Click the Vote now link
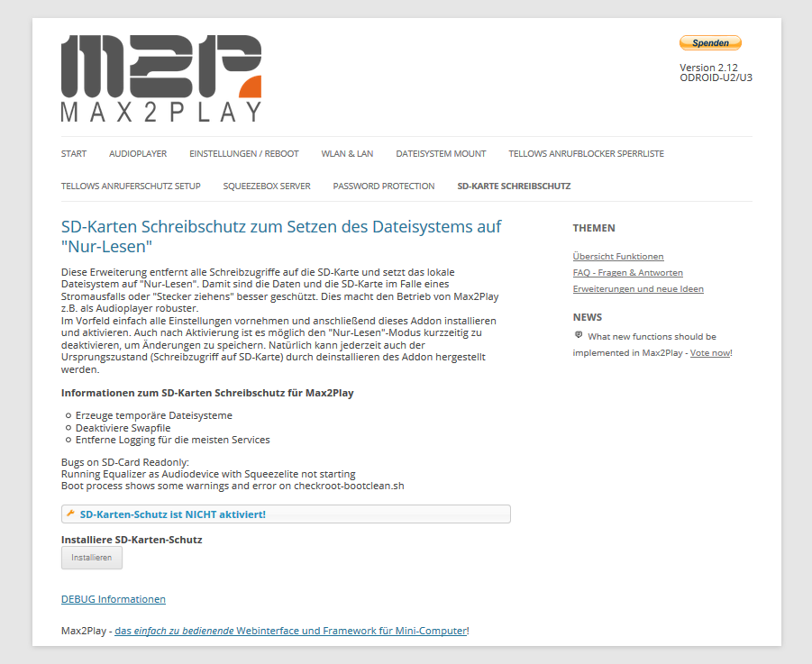This screenshot has width=812, height=664. coord(710,352)
